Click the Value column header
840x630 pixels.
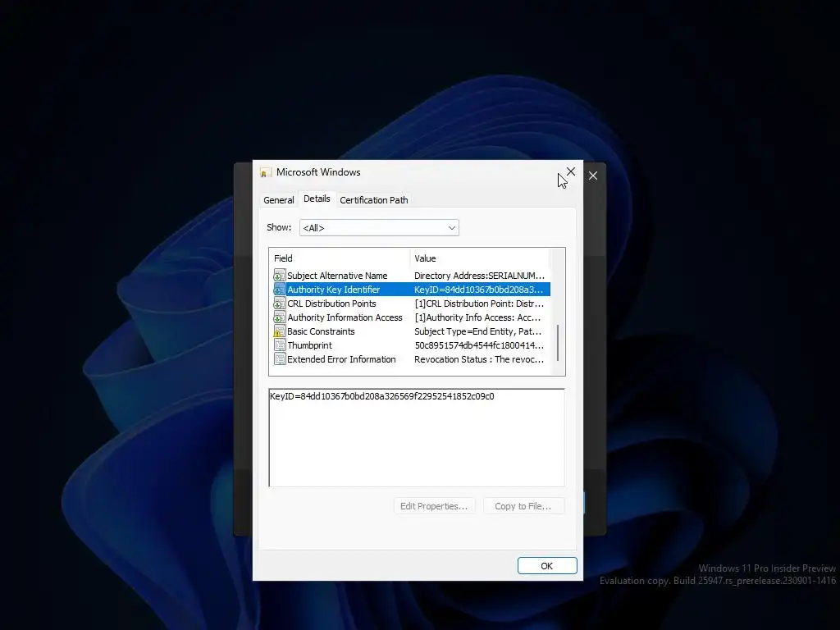(480, 258)
